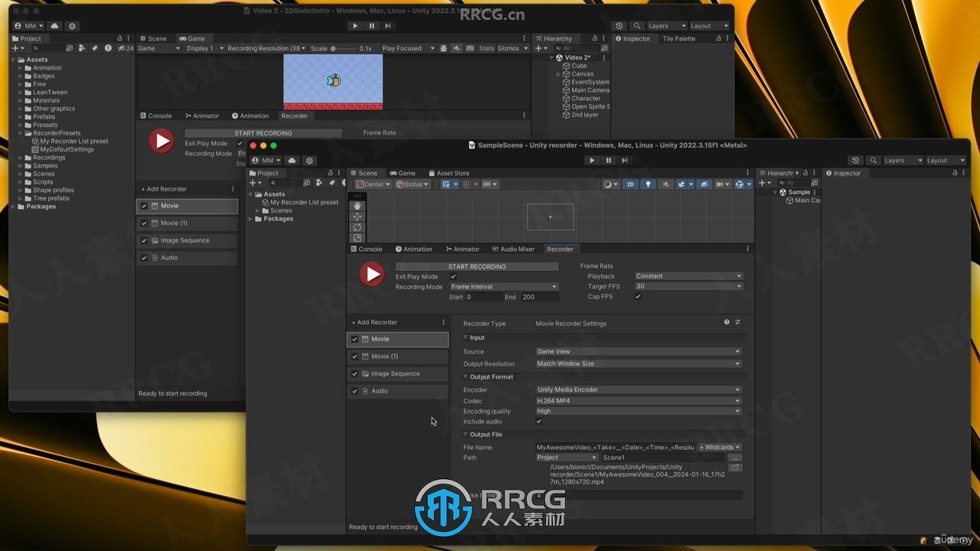Screen dimensions: 980x551
Task: Open draw mode shading icon in Scene toolbar
Action: (x=610, y=184)
